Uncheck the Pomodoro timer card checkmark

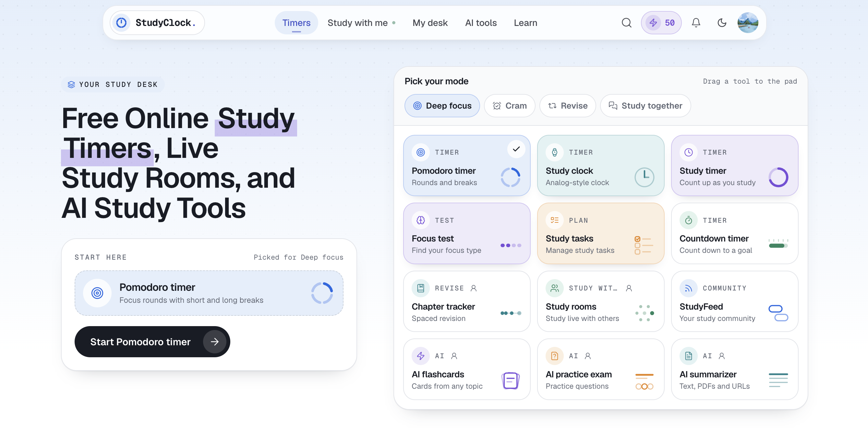click(516, 149)
